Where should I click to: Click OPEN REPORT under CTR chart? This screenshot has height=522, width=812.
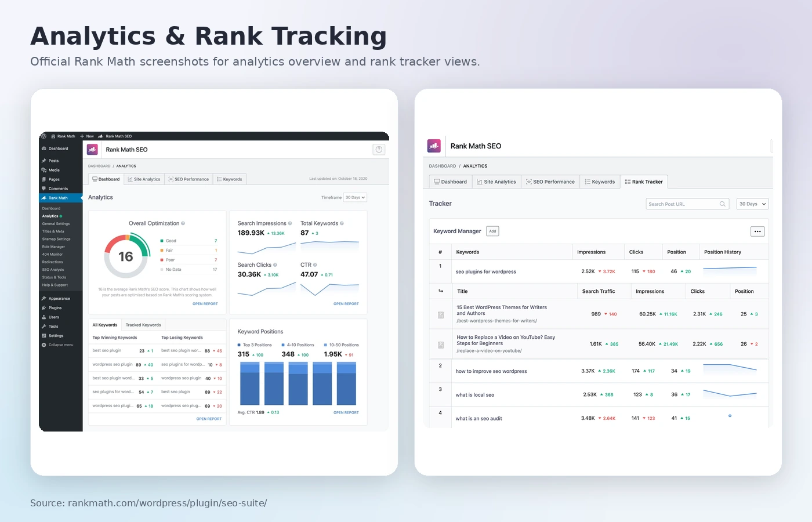point(346,304)
